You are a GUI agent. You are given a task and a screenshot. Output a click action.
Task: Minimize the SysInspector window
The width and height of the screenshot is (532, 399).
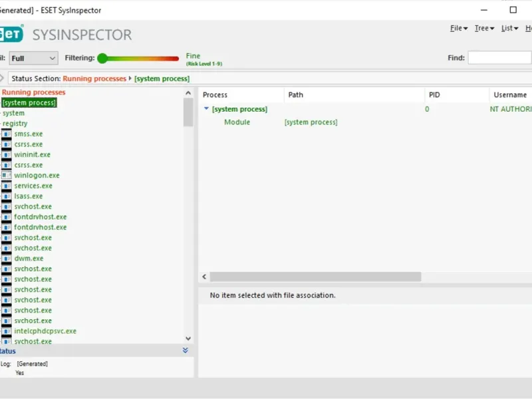(484, 10)
